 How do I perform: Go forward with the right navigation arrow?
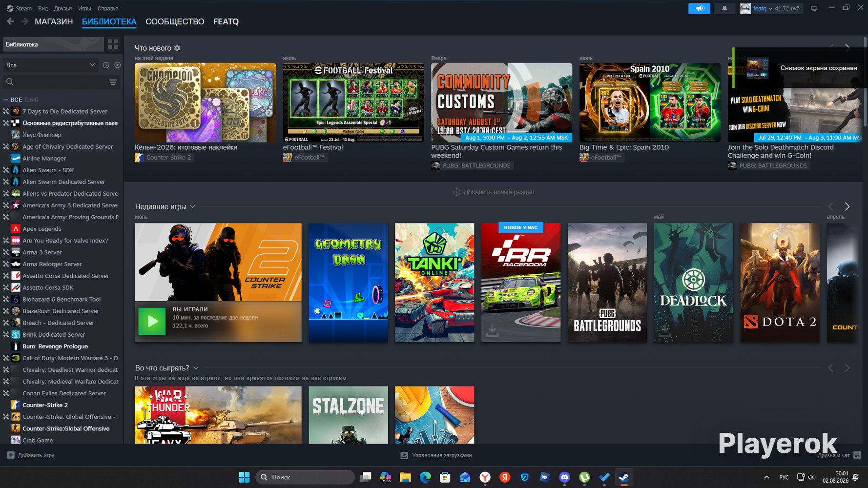point(24,21)
